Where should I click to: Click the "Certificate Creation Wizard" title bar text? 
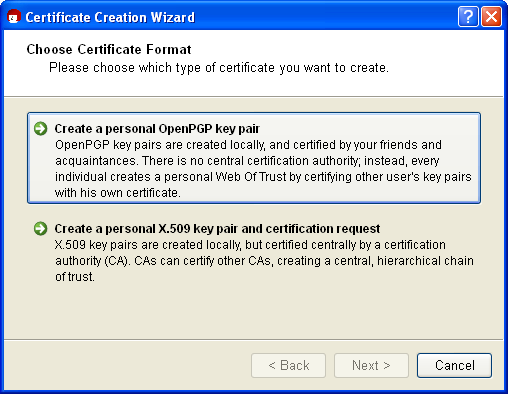pos(110,17)
